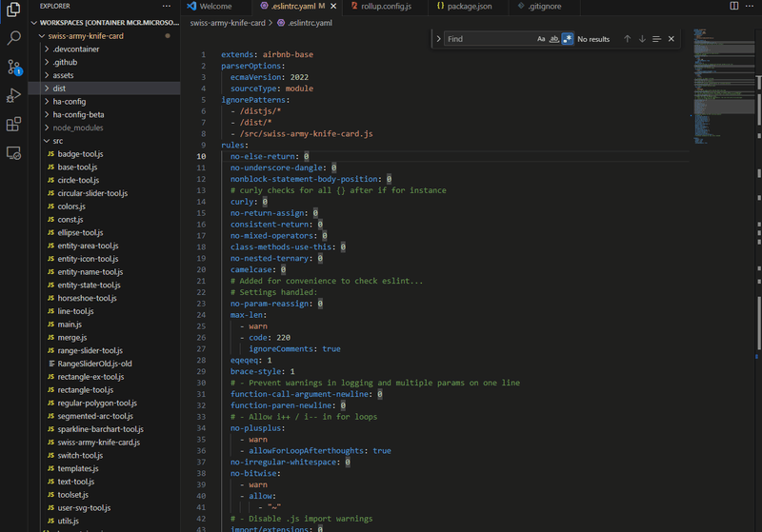
Task: Open the Run and Debug view
Action: (13, 95)
